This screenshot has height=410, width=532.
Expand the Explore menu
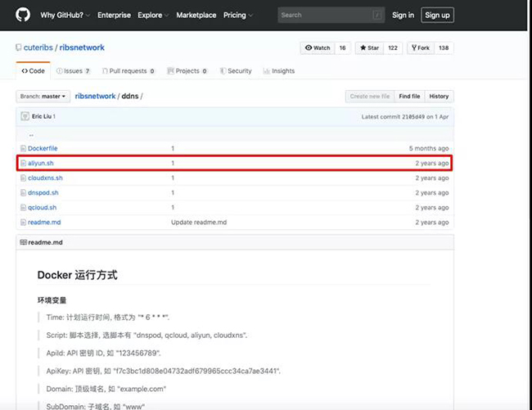tap(153, 16)
